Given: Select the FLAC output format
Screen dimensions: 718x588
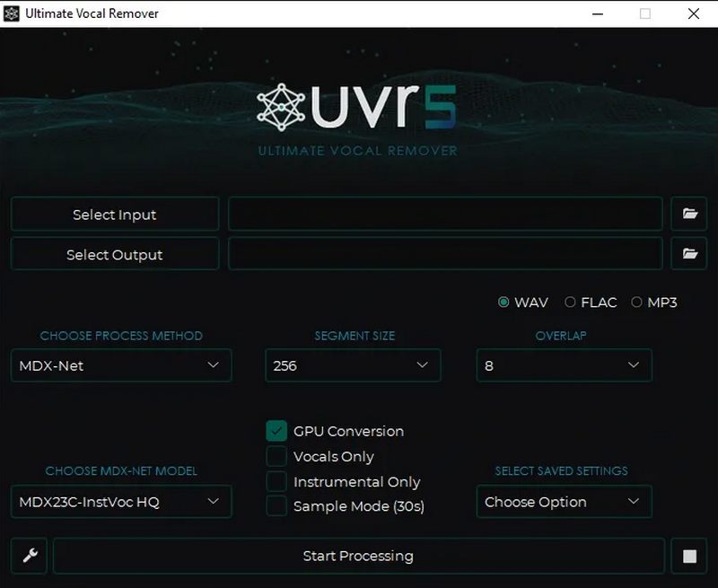Looking at the screenshot, I should point(568,303).
